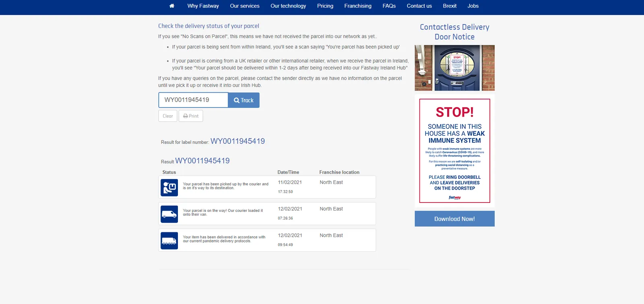The height and width of the screenshot is (304, 644).
Task: Print the tracking results
Action: pyautogui.click(x=191, y=116)
